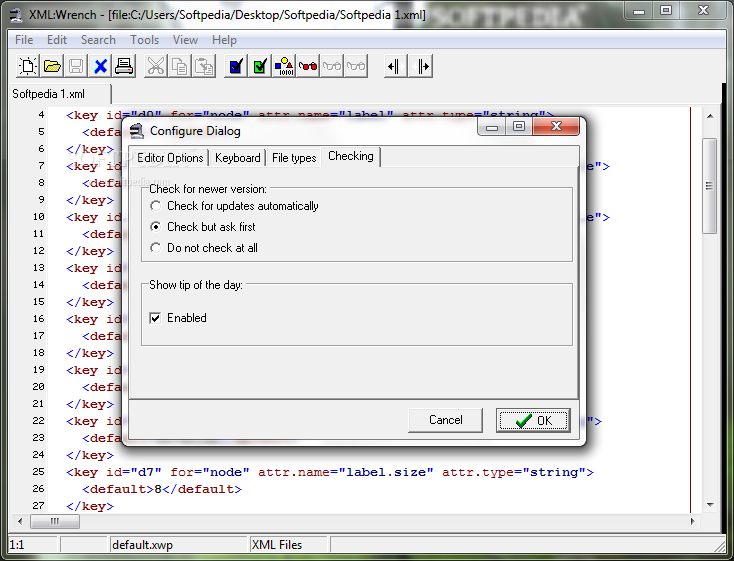The image size is (734, 561).
Task: Open a file with the folder icon
Action: (52, 66)
